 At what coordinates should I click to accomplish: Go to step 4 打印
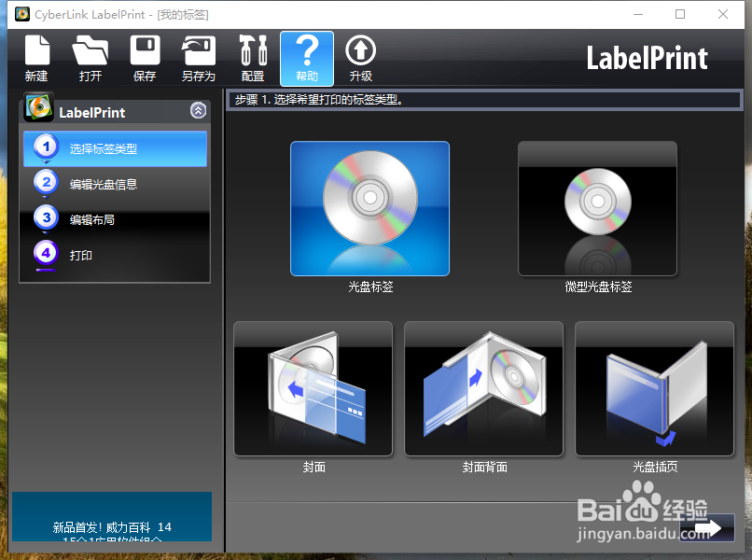coord(115,256)
